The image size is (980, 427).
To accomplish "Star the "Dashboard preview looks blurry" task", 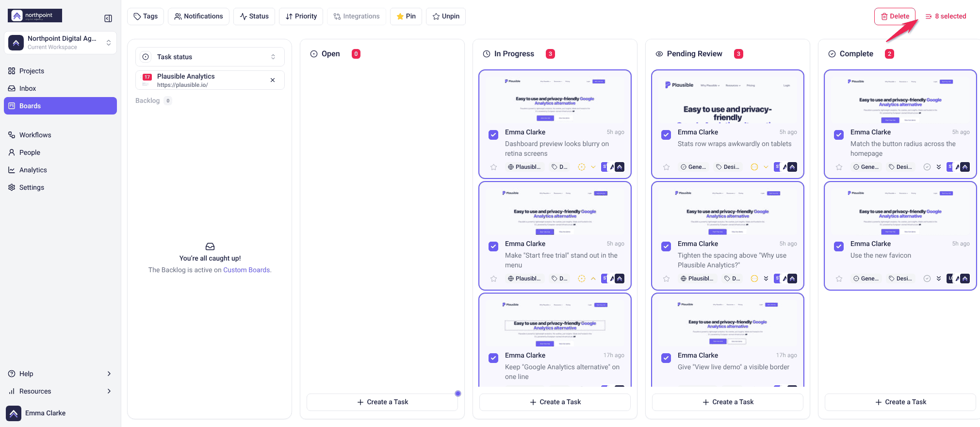I will pos(493,167).
